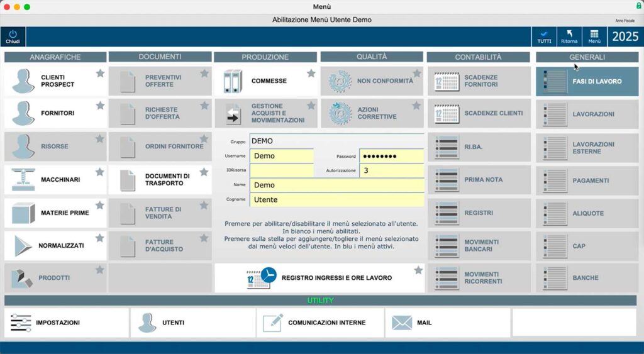
Task: Click the star on Azioni Correttive tile
Action: tap(416, 106)
